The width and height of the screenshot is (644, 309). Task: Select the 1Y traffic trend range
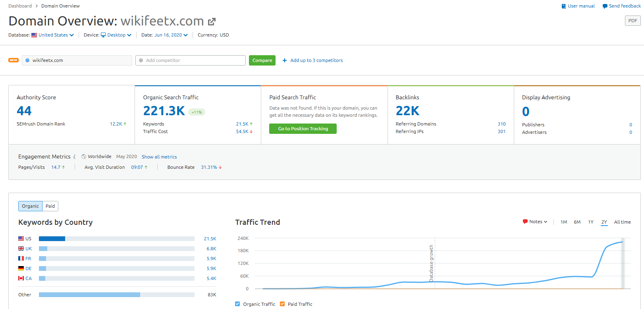point(591,222)
